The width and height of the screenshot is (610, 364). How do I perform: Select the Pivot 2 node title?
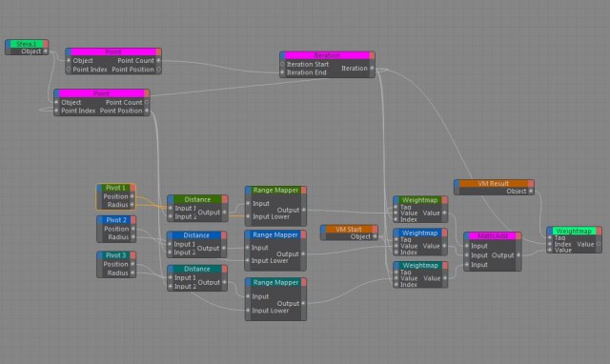coord(116,220)
